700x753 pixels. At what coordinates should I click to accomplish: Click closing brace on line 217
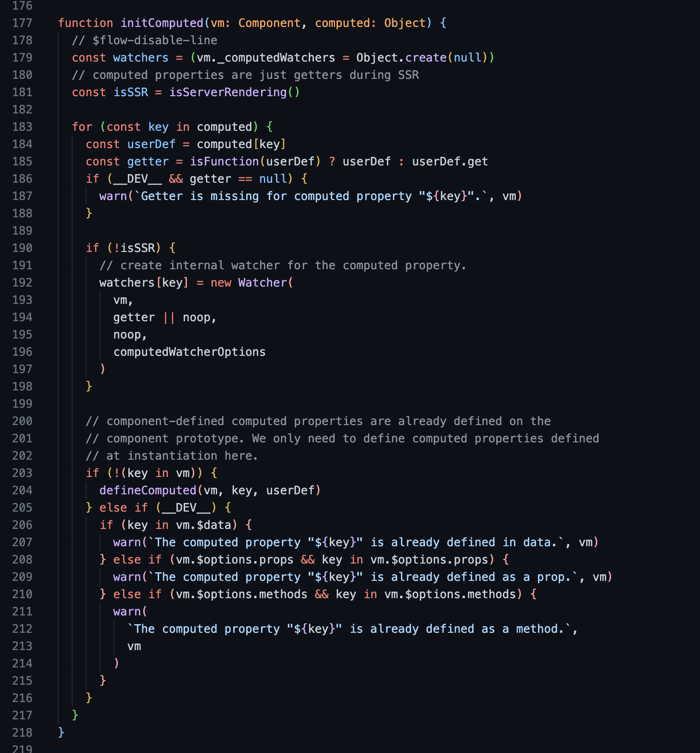point(75,715)
